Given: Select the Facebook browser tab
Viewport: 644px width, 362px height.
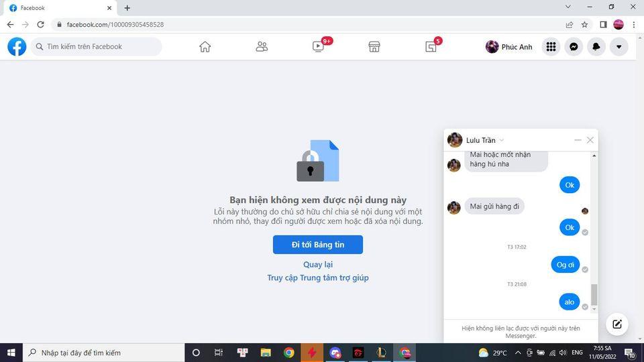Looking at the screenshot, I should coord(57,8).
